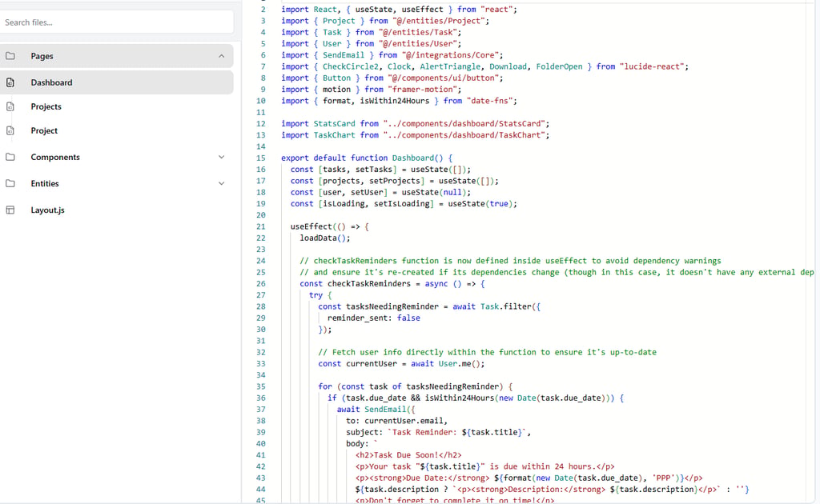This screenshot has width=820, height=504.
Task: Click "date-fns" import string
Action: (490, 101)
